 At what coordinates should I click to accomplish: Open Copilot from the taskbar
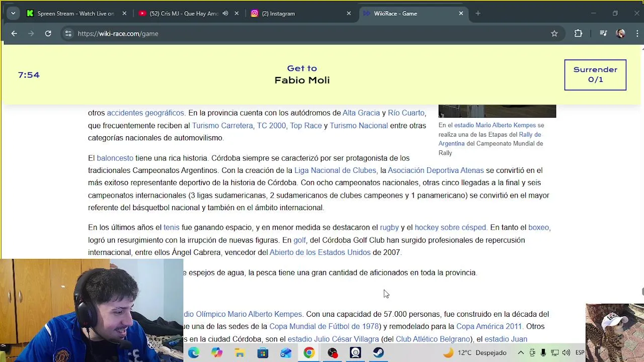[217, 353]
